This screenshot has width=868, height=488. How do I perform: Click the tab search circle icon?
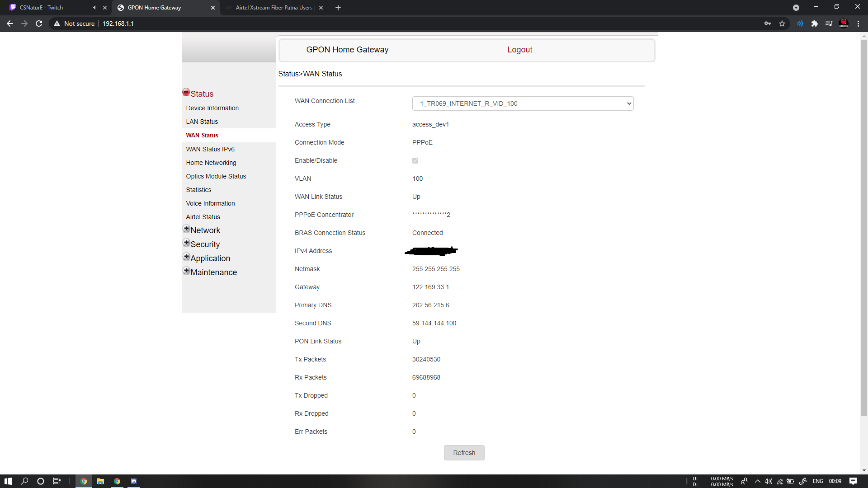pos(796,8)
